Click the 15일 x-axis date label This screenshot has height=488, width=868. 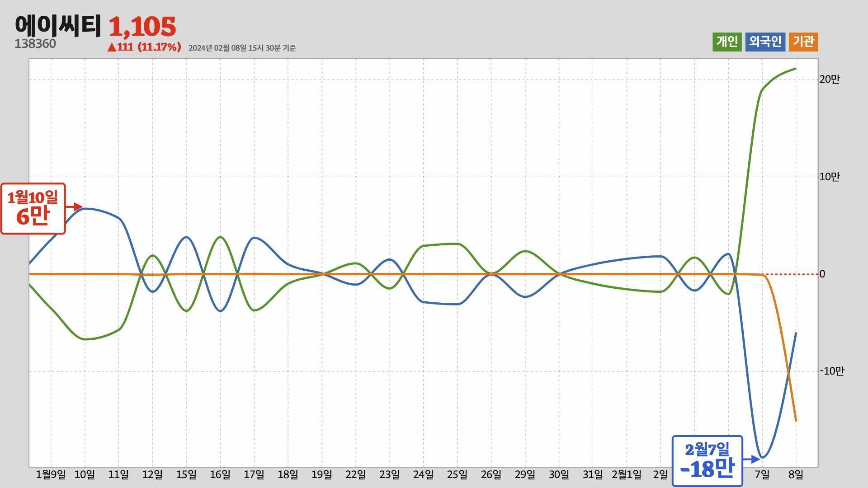186,475
